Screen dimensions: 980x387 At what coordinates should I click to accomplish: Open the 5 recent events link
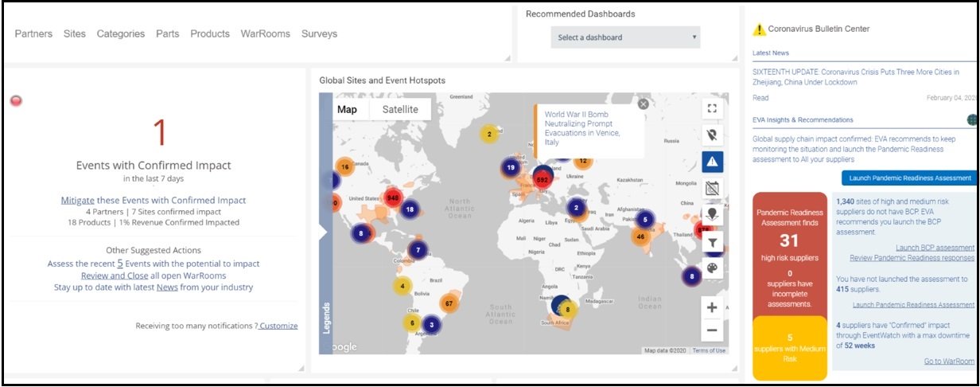coord(120,264)
